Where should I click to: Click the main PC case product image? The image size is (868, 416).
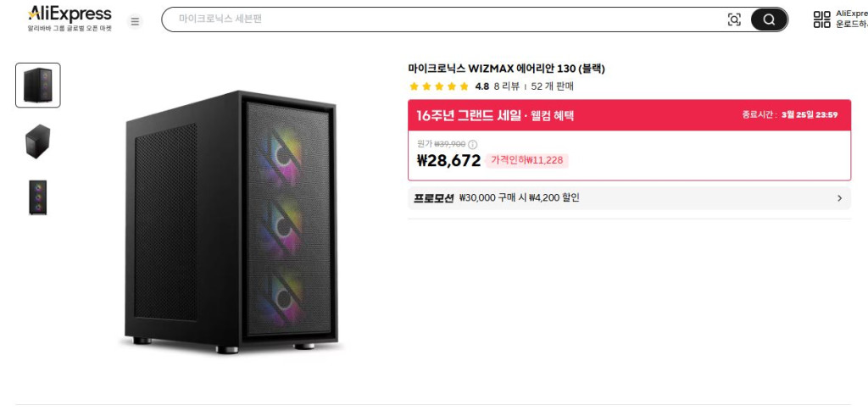point(231,222)
